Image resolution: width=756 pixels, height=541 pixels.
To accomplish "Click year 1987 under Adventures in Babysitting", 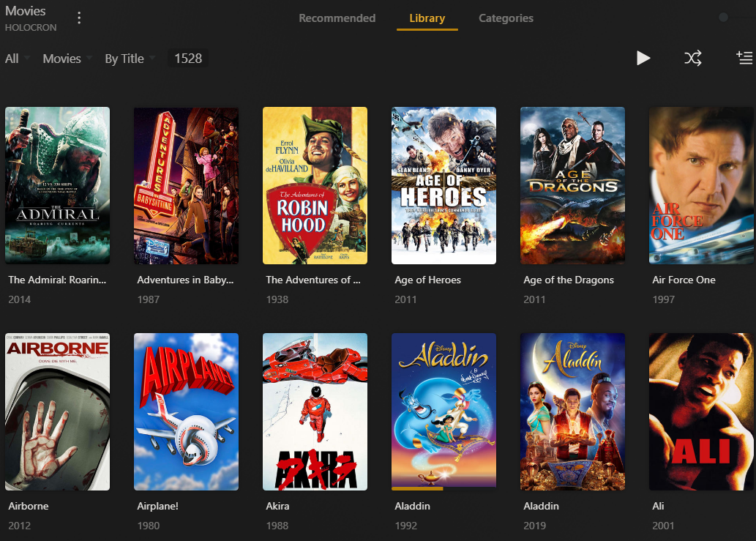I will [149, 299].
